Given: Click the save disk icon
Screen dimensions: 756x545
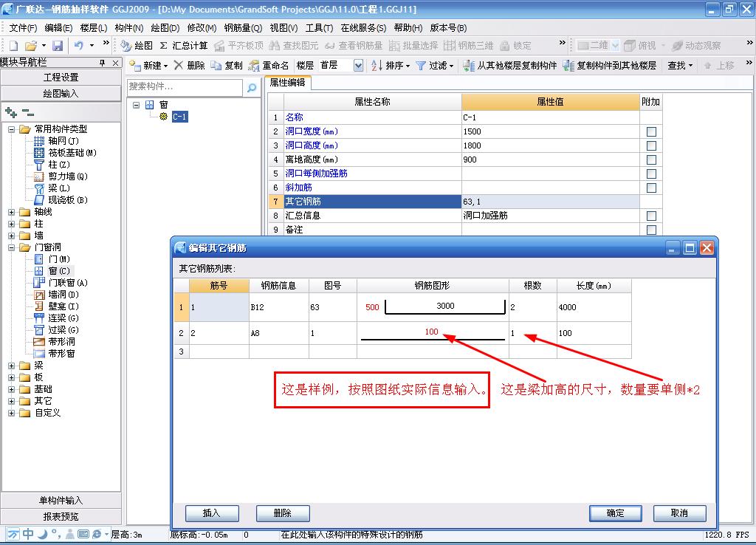Looking at the screenshot, I should pyautogui.click(x=58, y=46).
